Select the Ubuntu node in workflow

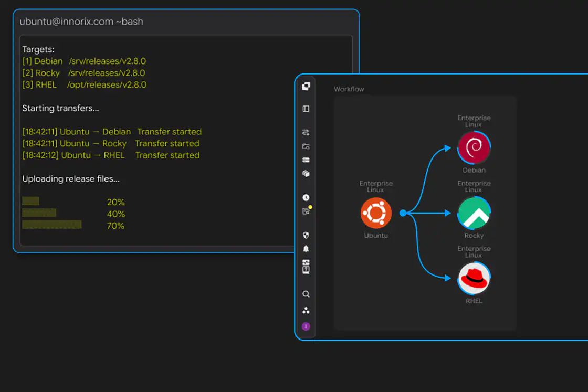point(376,213)
